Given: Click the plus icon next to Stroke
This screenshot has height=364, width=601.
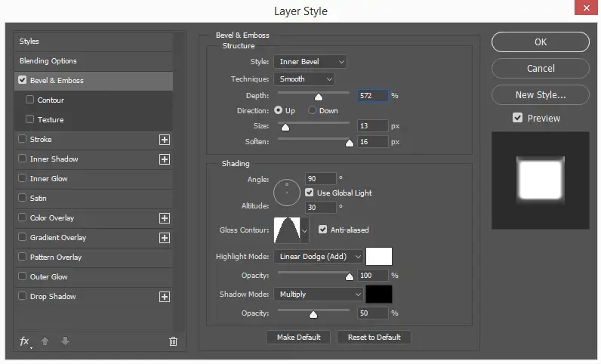Looking at the screenshot, I should click(x=165, y=140).
